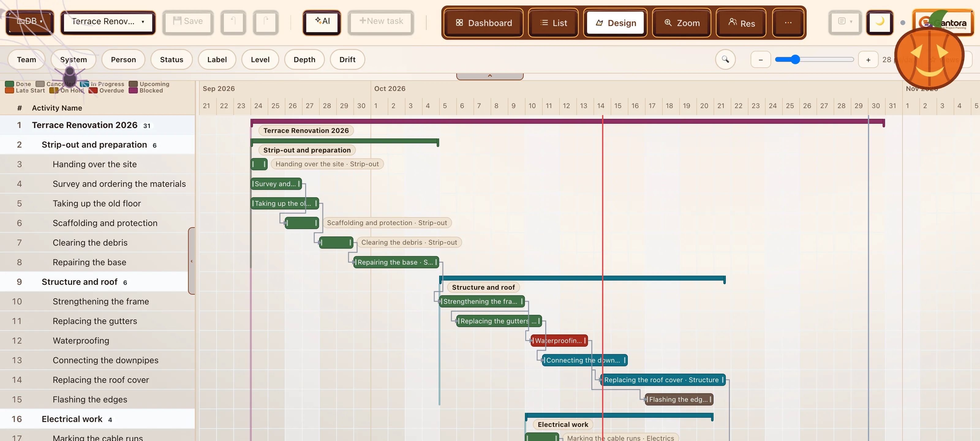Screen dimensions: 980x441
Task: Select the Terrace Renovation 2026 row
Action: [x=97, y=125]
